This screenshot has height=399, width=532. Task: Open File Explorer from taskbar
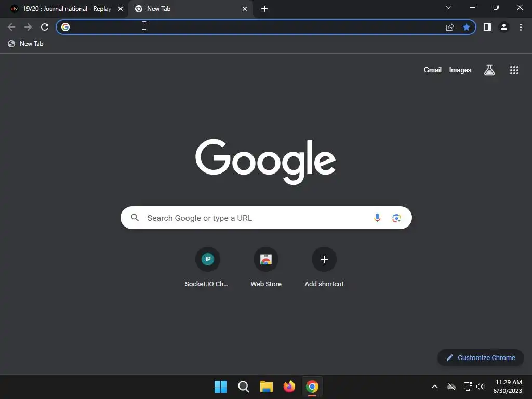[267, 387]
